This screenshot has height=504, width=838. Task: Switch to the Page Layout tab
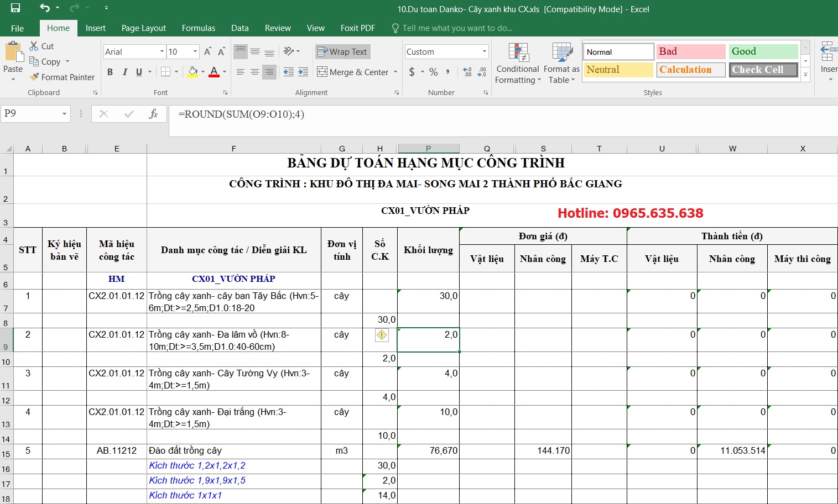point(143,28)
